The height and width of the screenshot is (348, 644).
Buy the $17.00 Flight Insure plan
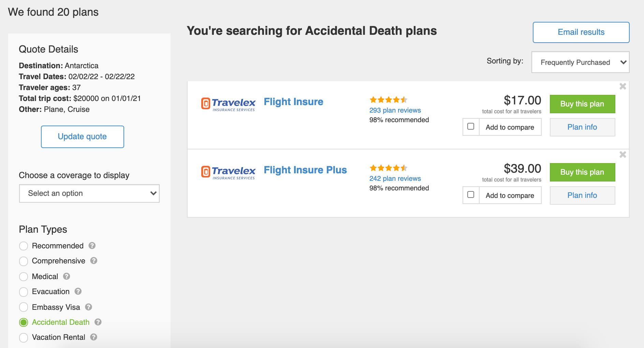pyautogui.click(x=582, y=104)
